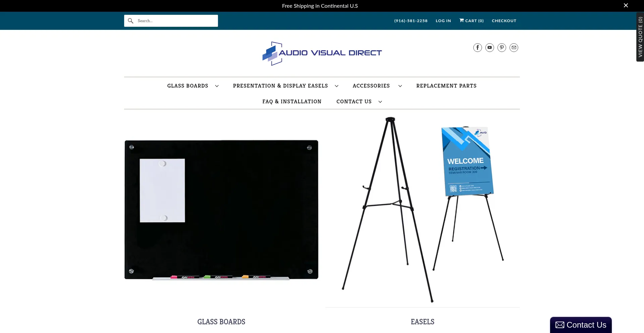
Task: Open the email envelope social icon
Action: click(514, 48)
